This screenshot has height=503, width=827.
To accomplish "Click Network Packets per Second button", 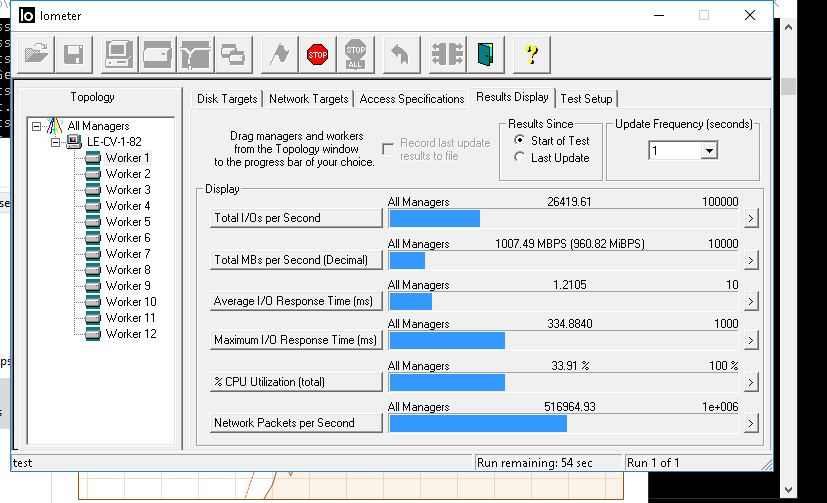I will pyautogui.click(x=296, y=423).
